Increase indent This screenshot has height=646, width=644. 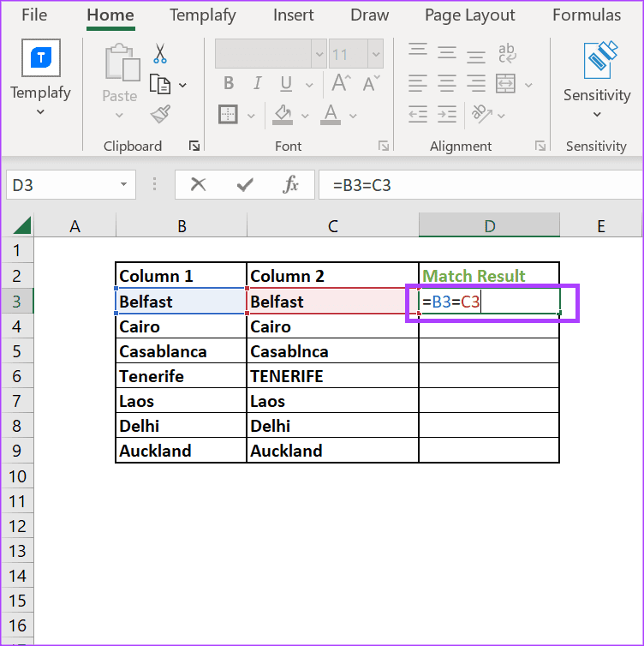[x=447, y=114]
